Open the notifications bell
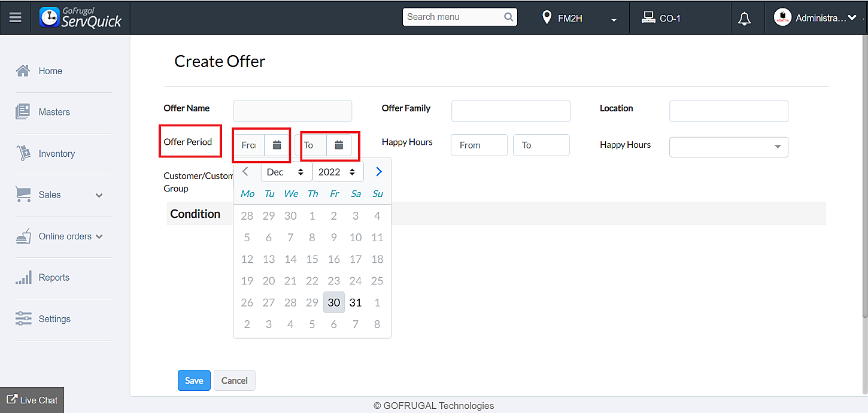 744,19
